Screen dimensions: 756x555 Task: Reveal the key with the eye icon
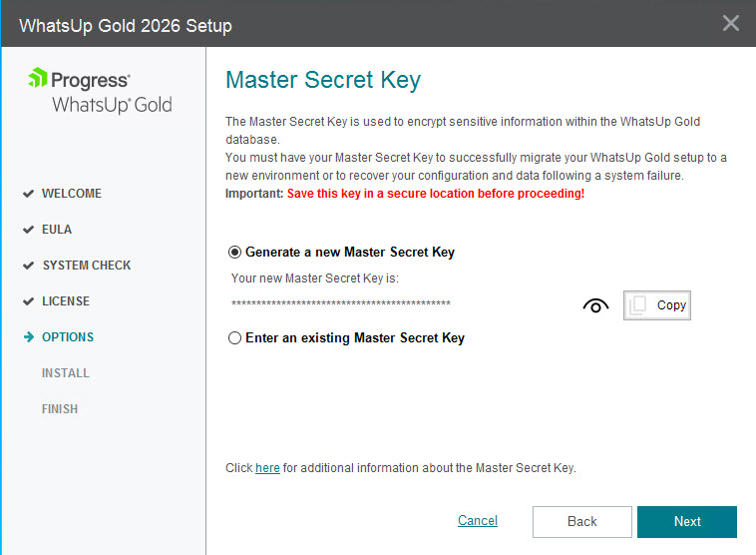click(595, 305)
